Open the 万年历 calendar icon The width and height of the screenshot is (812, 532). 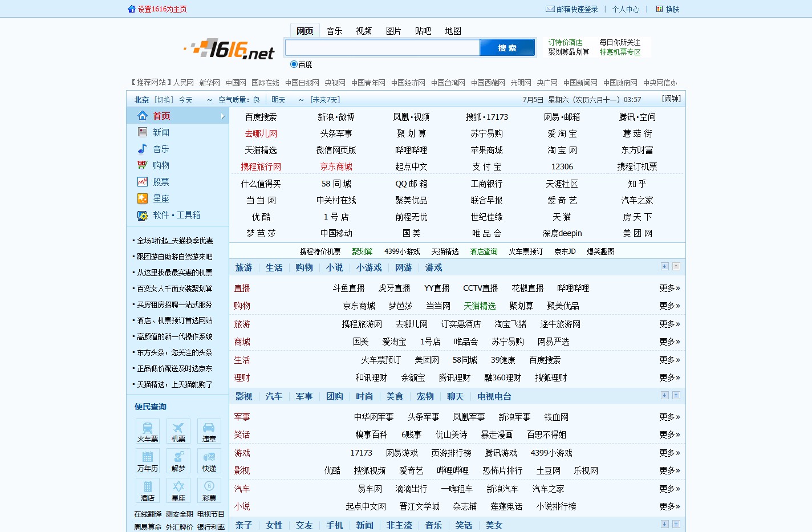pos(148,461)
